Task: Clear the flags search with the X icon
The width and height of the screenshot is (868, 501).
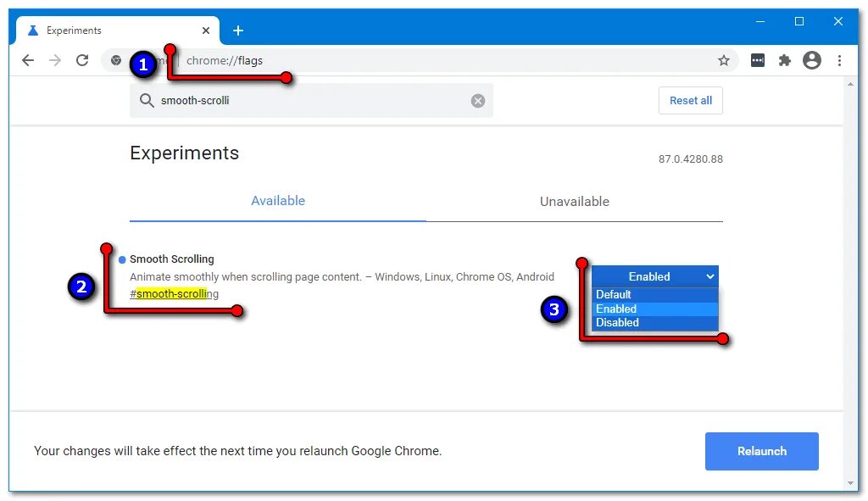Action: point(478,101)
